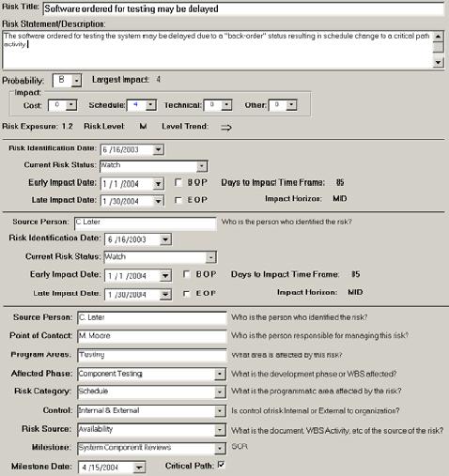Open the Milestone Date picker arrow
Image resolution: width=449 pixels, height=476 pixels.
[139, 468]
